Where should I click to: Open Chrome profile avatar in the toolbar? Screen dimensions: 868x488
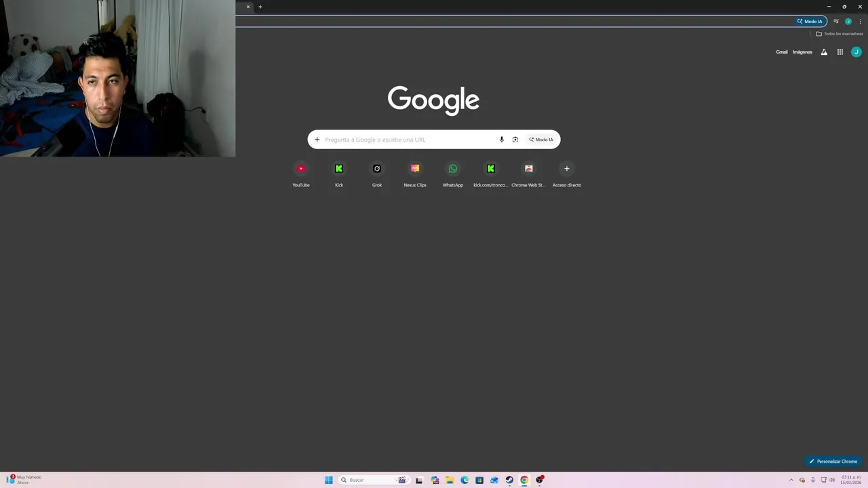pos(848,21)
